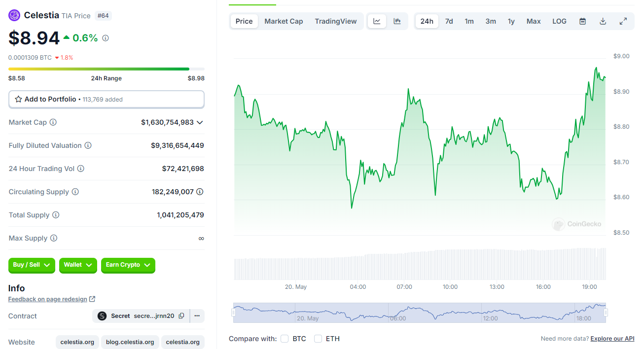This screenshot has height=349, width=644.
Task: Select the Max time range
Action: [x=534, y=21]
